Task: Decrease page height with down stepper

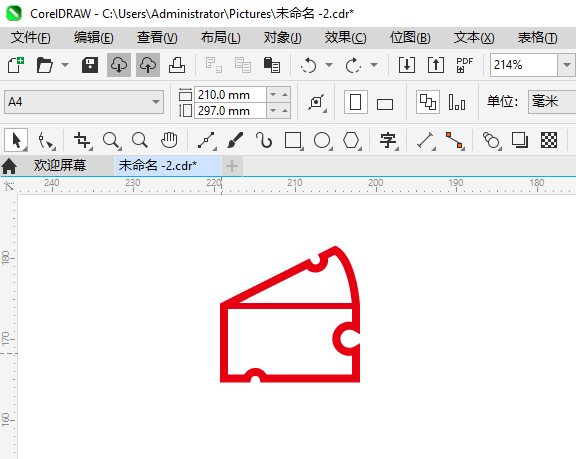Action: (x=273, y=110)
